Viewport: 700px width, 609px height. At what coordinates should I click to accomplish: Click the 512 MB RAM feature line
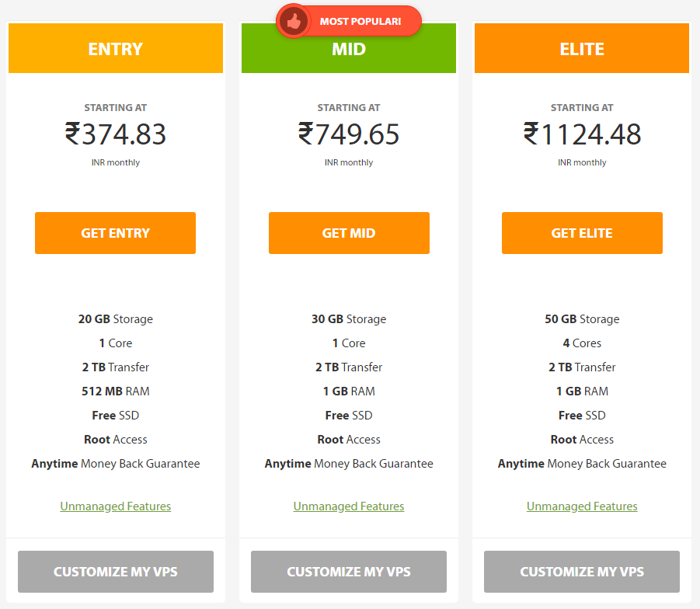click(115, 391)
